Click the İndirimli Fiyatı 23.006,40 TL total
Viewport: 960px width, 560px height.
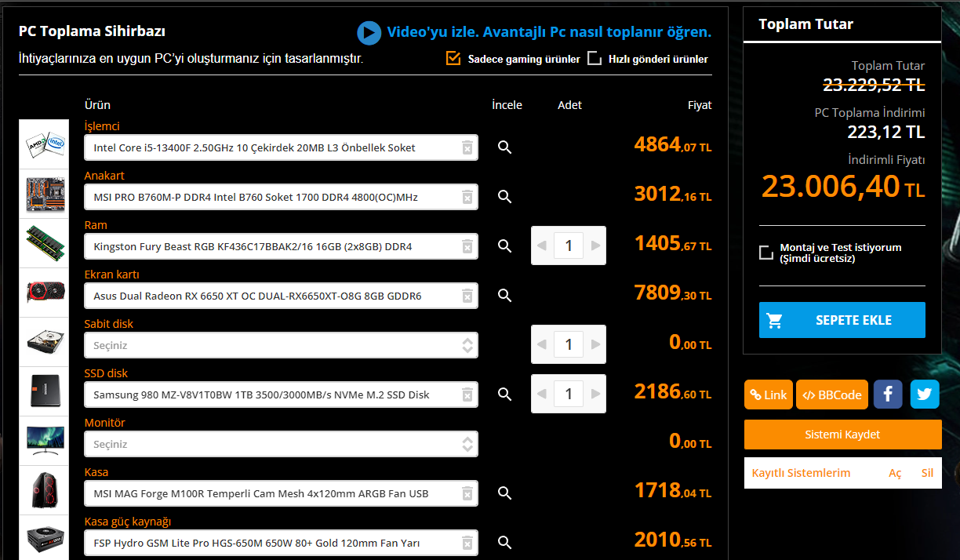pos(843,187)
